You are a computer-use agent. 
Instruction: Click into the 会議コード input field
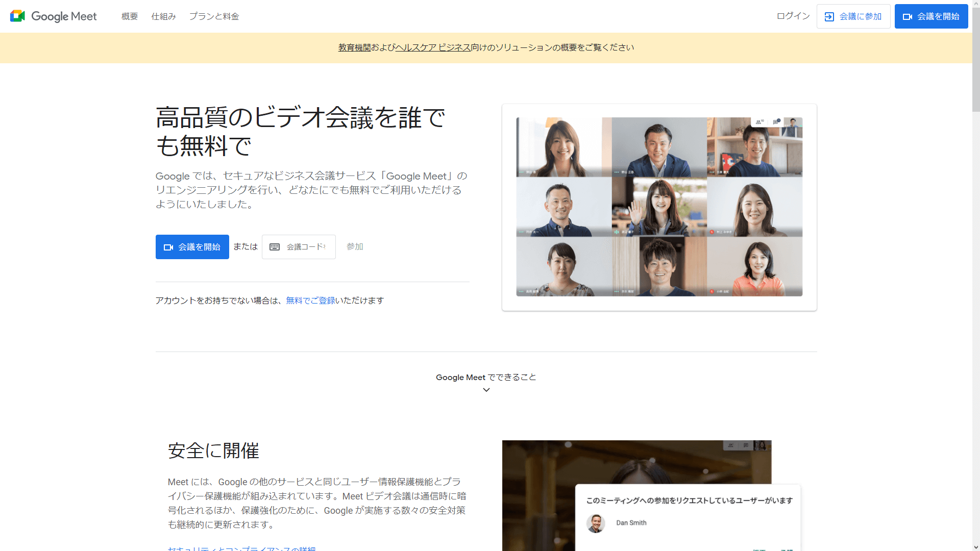coord(306,247)
